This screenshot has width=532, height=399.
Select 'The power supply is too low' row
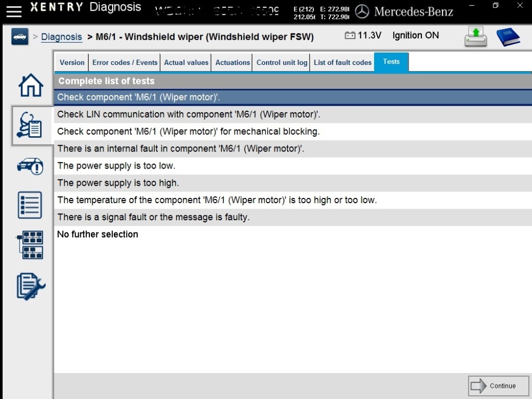pos(293,165)
